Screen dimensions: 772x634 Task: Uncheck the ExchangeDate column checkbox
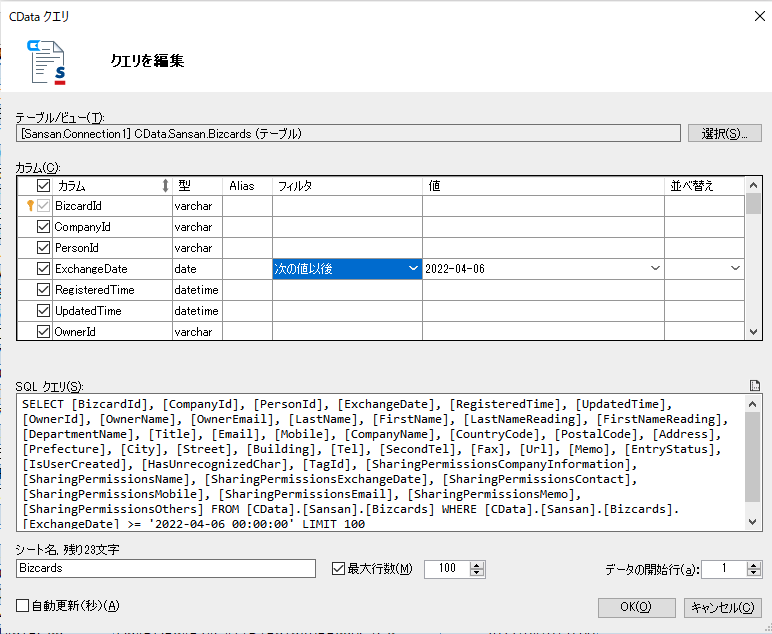43,268
